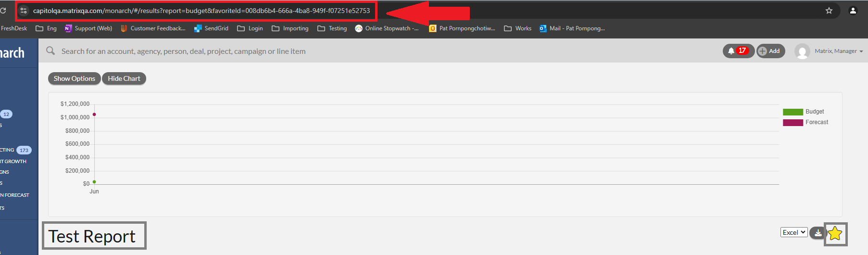This screenshot has height=255, width=868.
Task: Toggle the Forecast legend swatch
Action: pyautogui.click(x=793, y=123)
